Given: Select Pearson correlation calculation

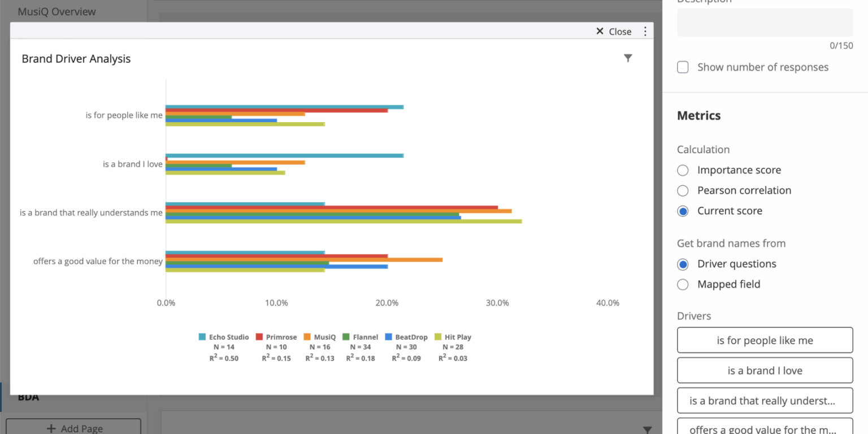Looking at the screenshot, I should 683,190.
